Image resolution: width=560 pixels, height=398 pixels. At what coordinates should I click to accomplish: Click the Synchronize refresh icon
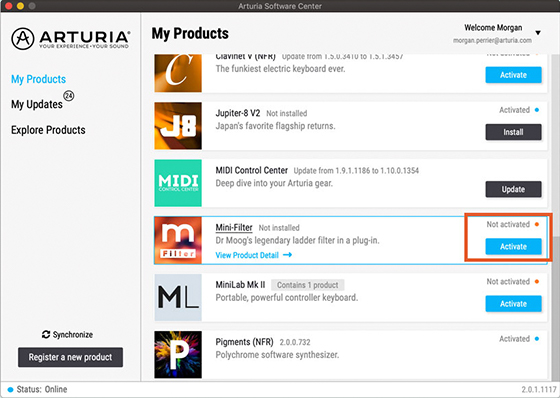pyautogui.click(x=46, y=334)
